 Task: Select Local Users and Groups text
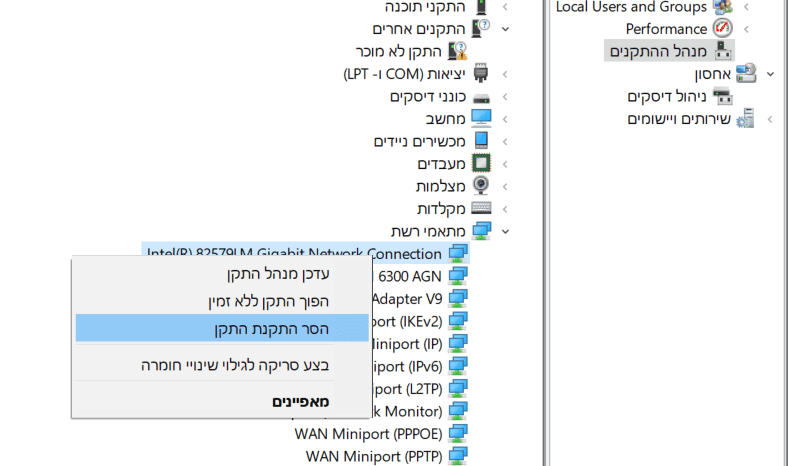point(631,7)
